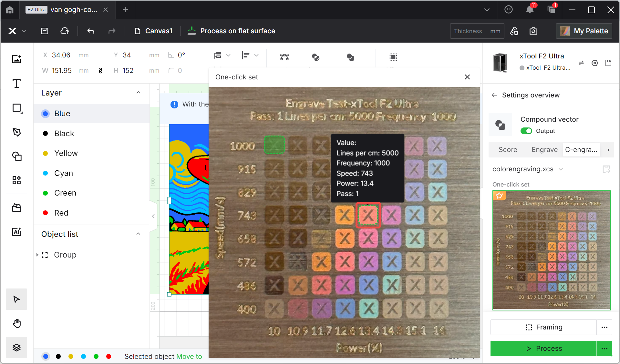Screen dimensions: 620x364
Task: Open the layer order dropdown arrow
Action: [x=228, y=55]
